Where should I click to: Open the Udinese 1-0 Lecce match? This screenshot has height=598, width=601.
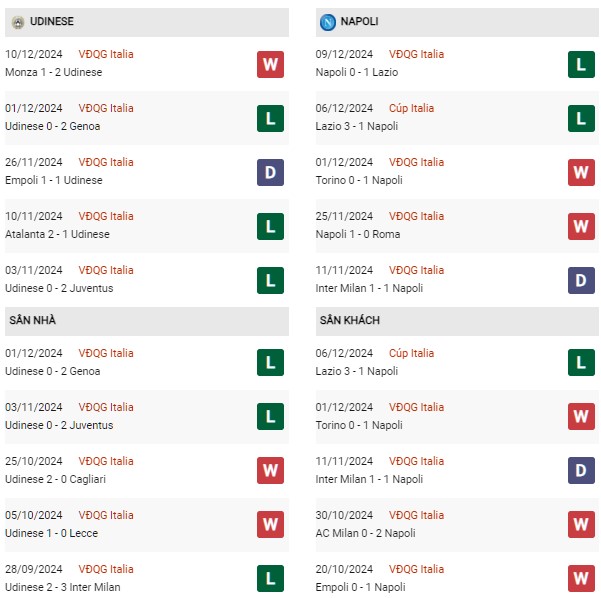(x=147, y=524)
